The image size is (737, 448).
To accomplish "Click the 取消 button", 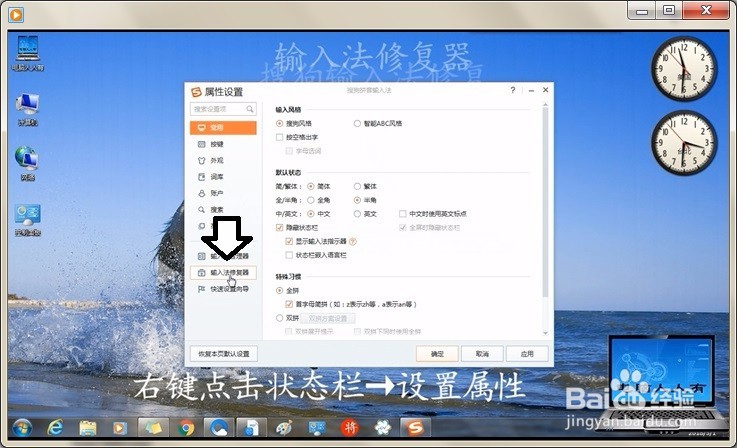I will tap(482, 354).
